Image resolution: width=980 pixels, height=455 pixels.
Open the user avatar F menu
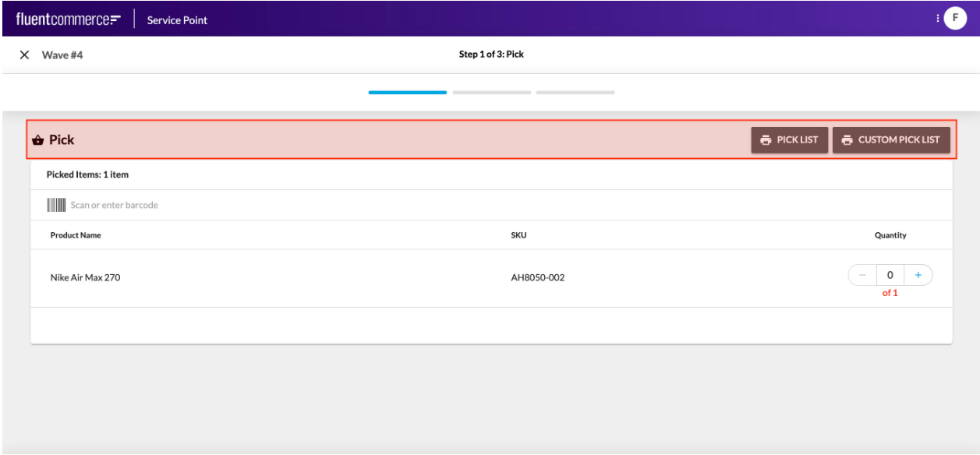955,18
